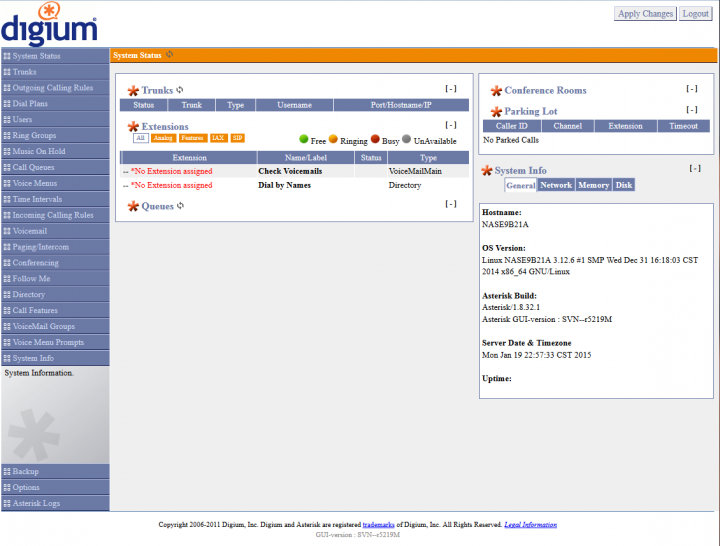Open Call Features

click(x=55, y=310)
